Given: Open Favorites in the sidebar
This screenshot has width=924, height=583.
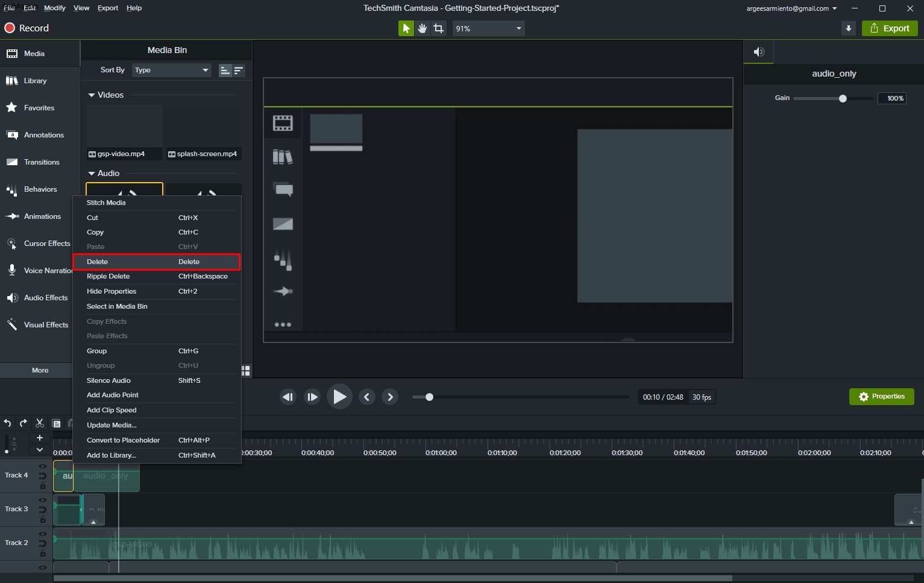Looking at the screenshot, I should tap(40, 108).
